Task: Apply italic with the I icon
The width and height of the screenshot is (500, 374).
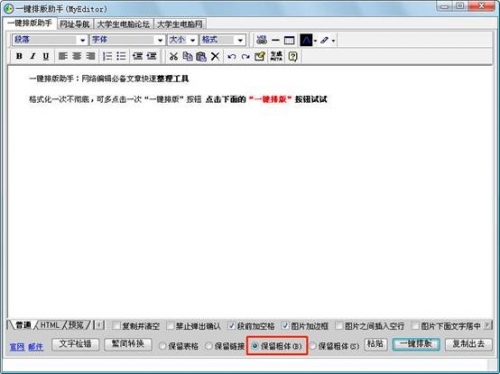Action: pos(32,56)
